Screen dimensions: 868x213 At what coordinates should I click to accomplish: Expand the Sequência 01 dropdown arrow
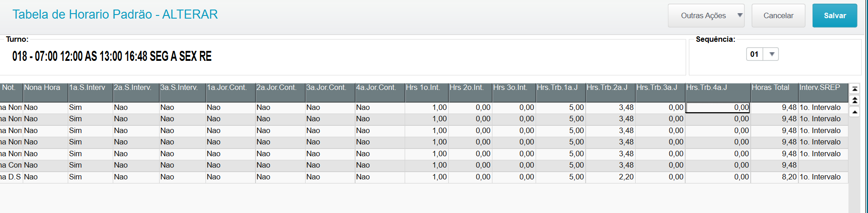pos(771,54)
